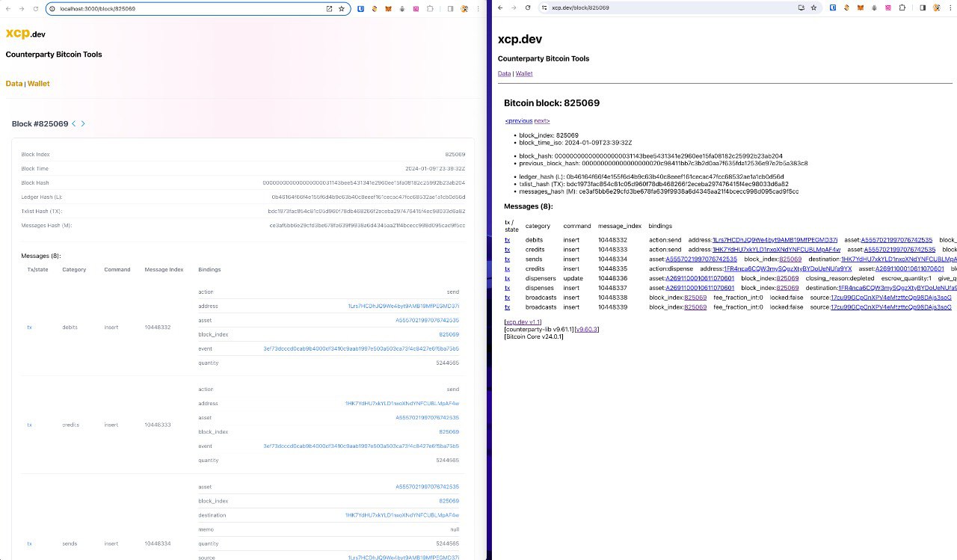Open asset A2691100010611070601 in dispensers row

(700, 278)
